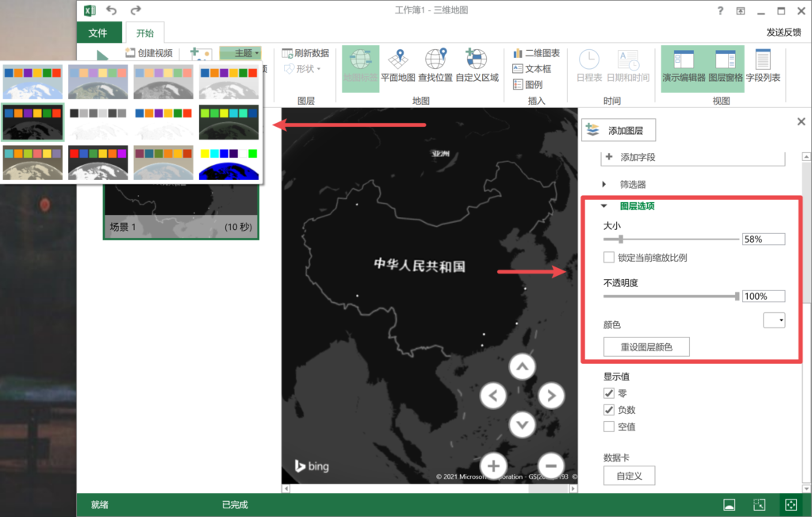Rotate map left with left arrow
The width and height of the screenshot is (812, 517).
(x=493, y=396)
